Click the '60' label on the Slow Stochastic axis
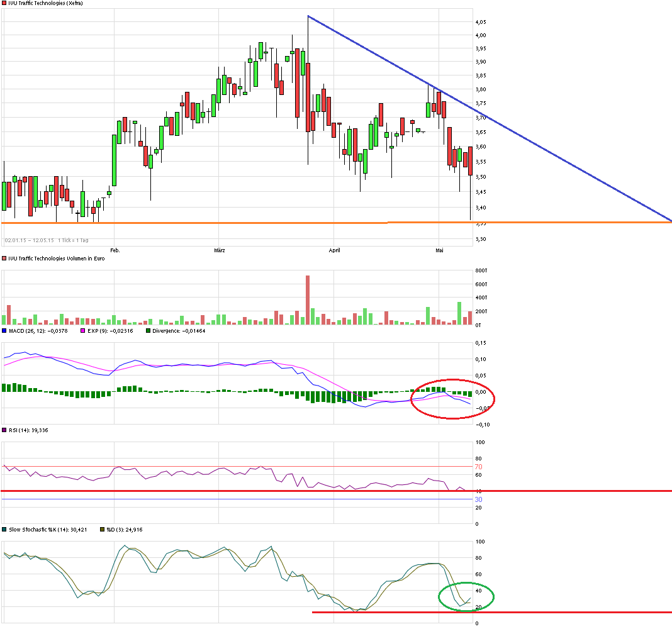 [479, 574]
